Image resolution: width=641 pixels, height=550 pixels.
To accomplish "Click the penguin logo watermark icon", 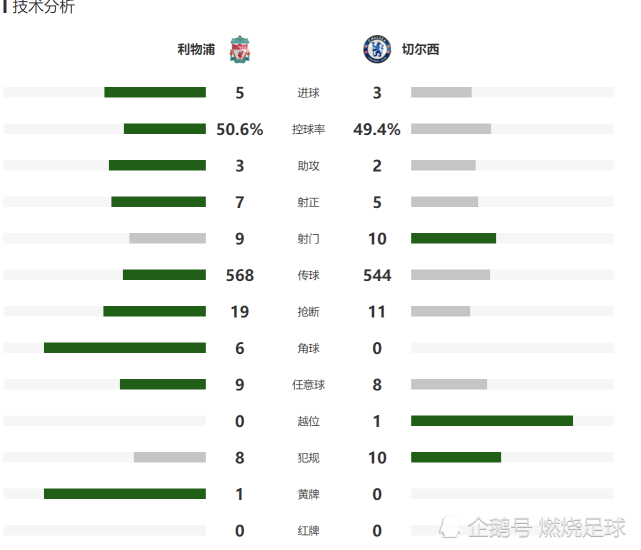I will (x=453, y=526).
